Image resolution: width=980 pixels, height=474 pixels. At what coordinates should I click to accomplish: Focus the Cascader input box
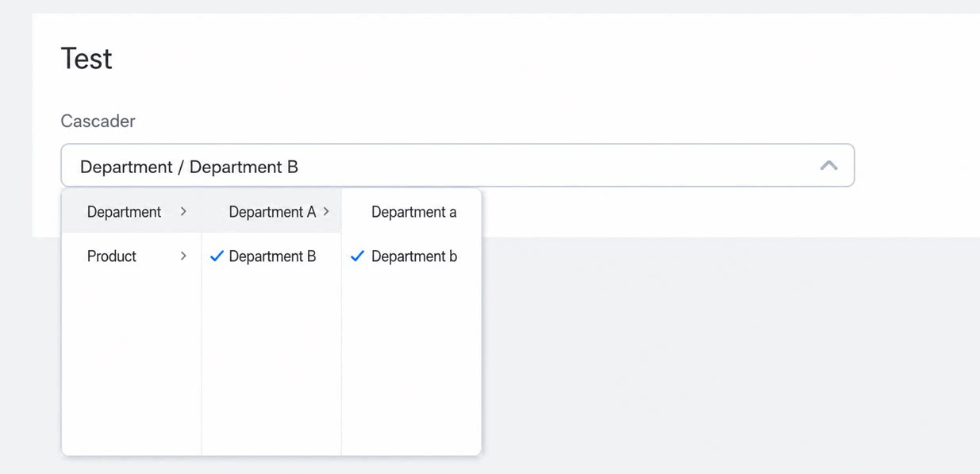pyautogui.click(x=458, y=165)
